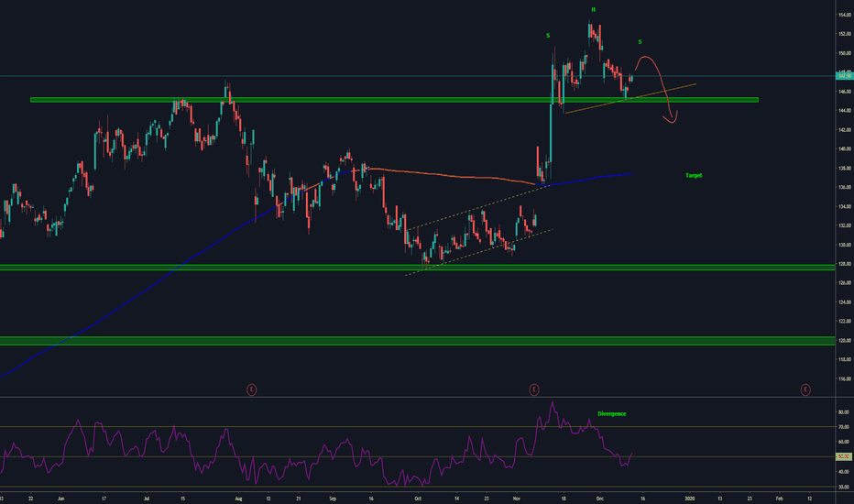Click the '2020' label on time axis
This screenshot has height=504, width=854.
(689, 499)
